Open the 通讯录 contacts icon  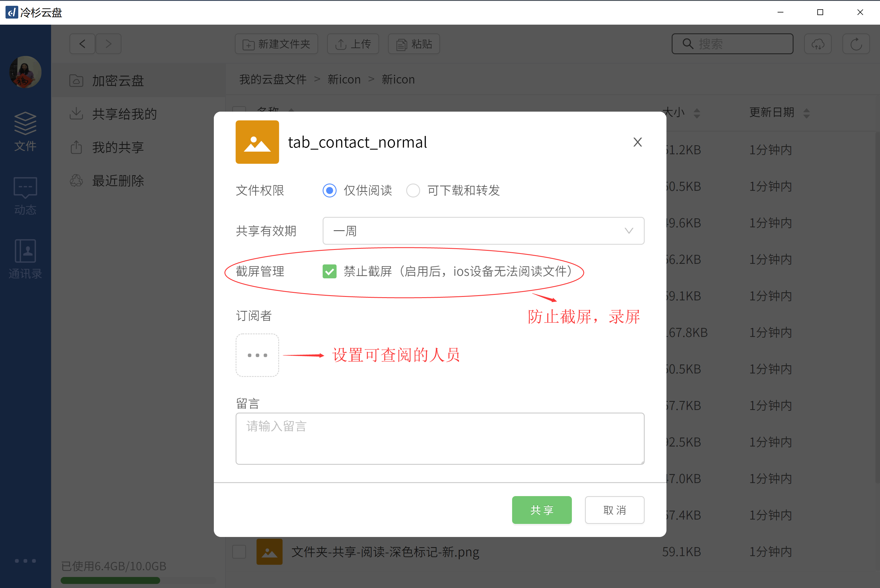coord(25,259)
